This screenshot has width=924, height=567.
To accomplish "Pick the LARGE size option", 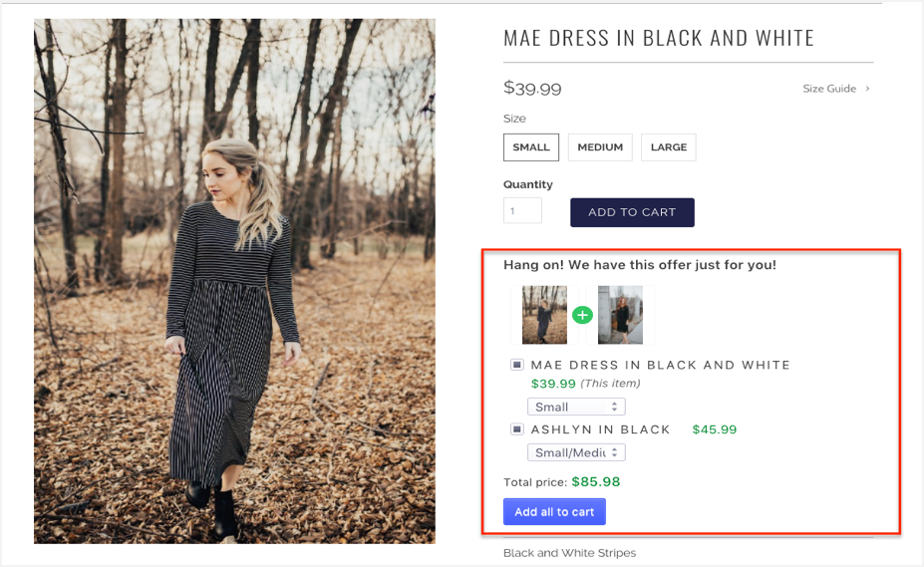I will [x=669, y=147].
